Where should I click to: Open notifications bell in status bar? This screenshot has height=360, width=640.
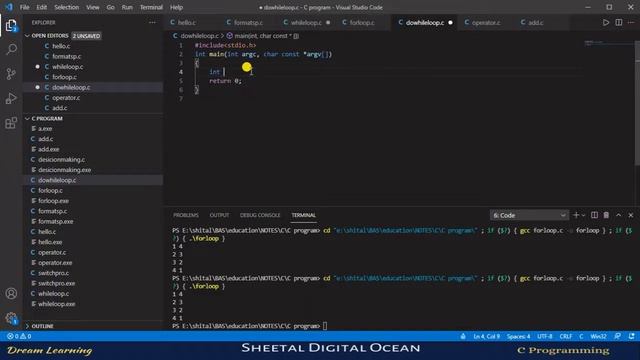pos(631,336)
